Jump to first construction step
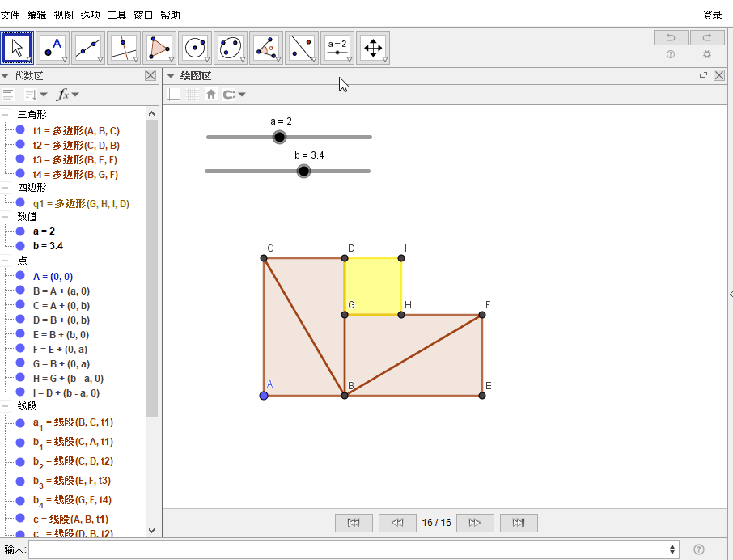 (354, 523)
